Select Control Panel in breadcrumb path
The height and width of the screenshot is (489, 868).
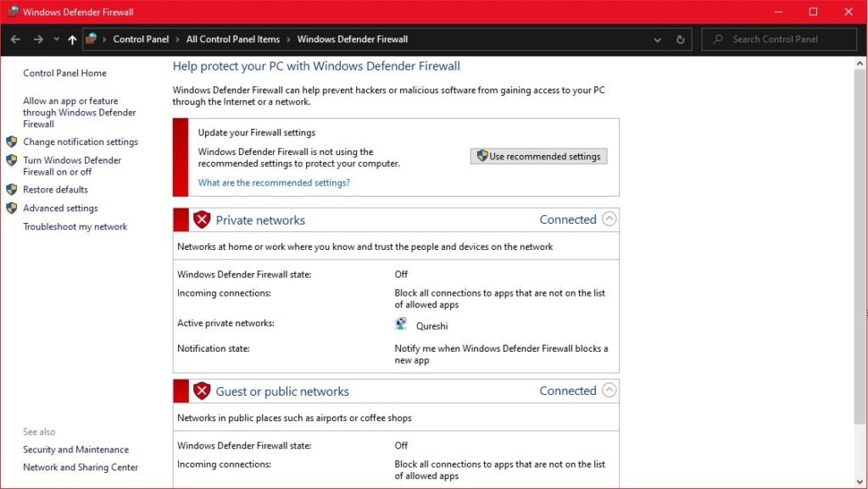[141, 39]
